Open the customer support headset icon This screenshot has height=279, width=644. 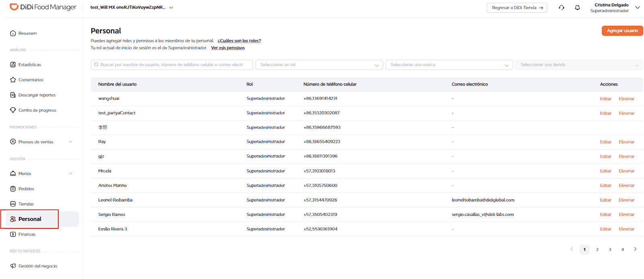[561, 8]
